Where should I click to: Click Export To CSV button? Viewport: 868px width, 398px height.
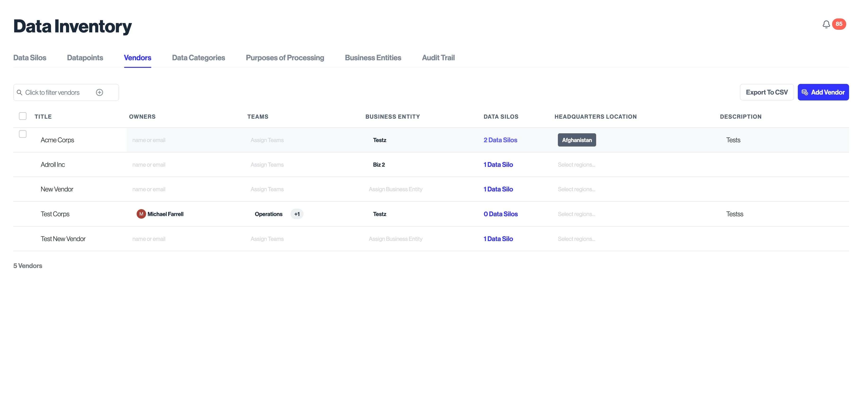coord(767,92)
